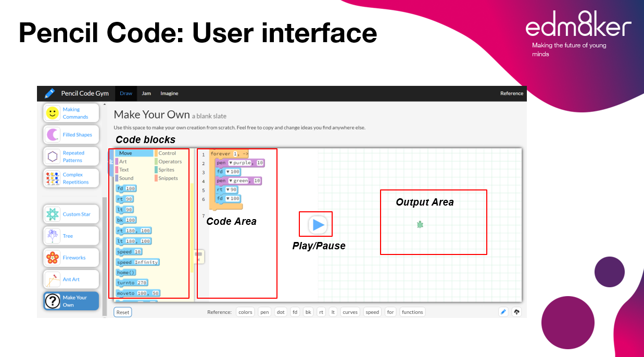Click the lt 180, 100 palette block
This screenshot has width=644, height=357.
(134, 241)
